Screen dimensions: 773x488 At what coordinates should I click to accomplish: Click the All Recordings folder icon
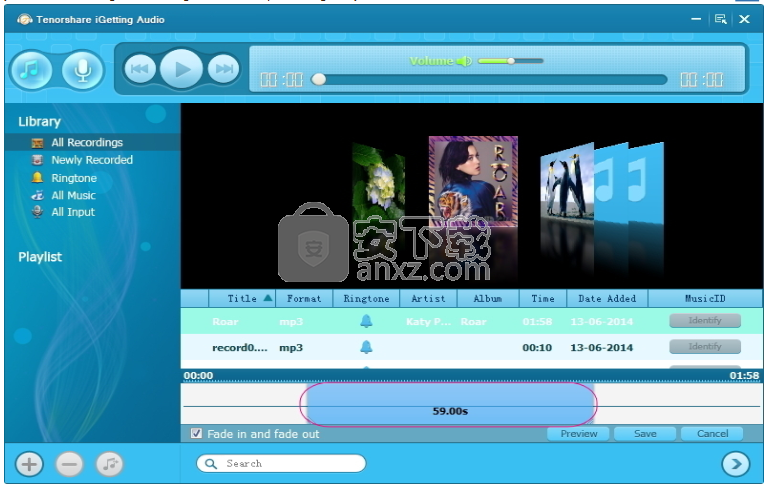pos(37,143)
